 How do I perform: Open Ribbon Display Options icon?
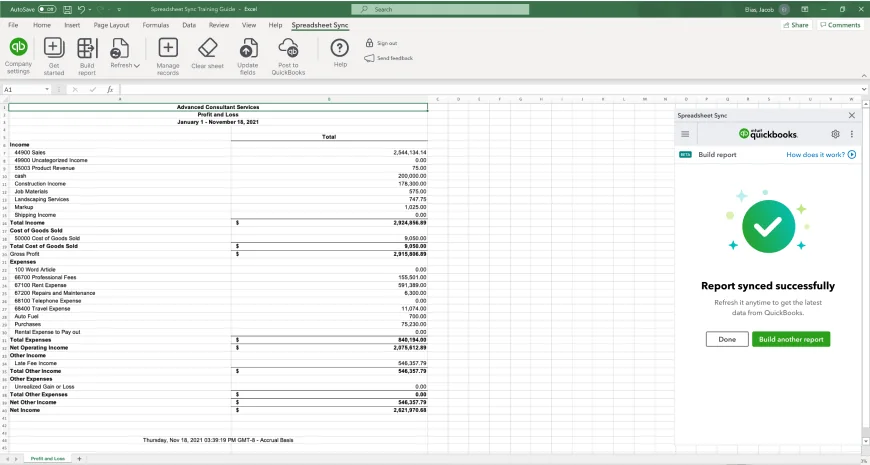tap(805, 9)
